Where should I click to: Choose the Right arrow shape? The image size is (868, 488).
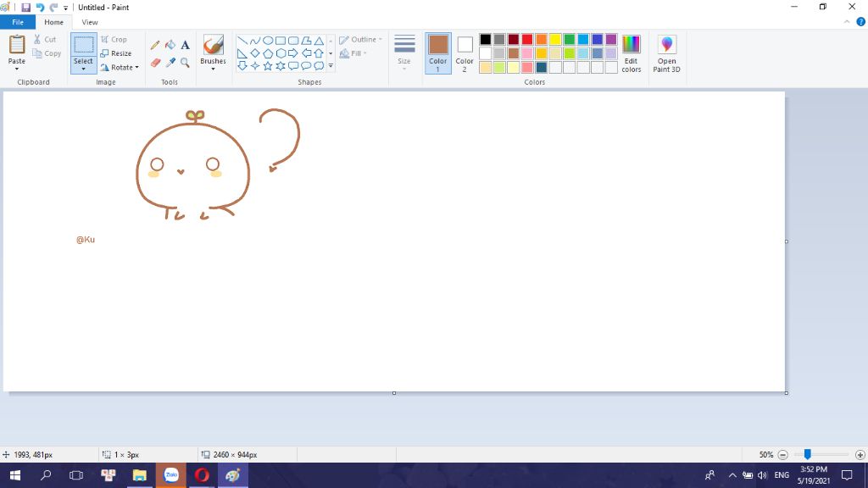coord(293,53)
